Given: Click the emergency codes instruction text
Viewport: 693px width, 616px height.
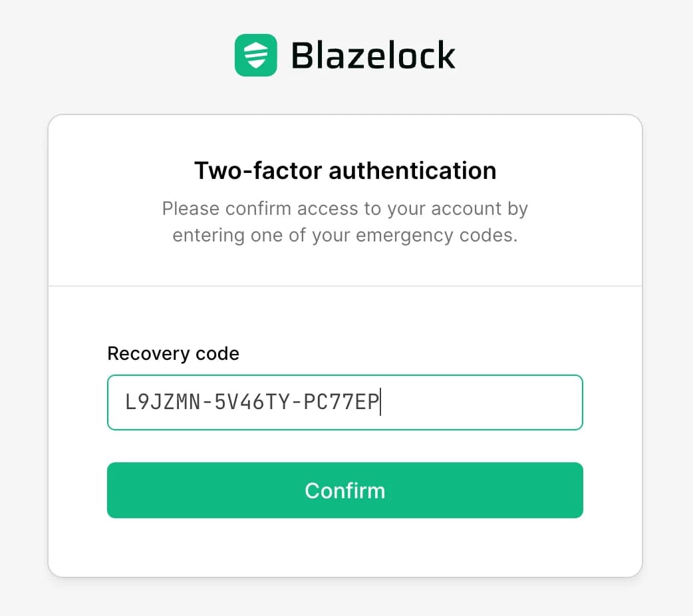Looking at the screenshot, I should click(x=345, y=222).
